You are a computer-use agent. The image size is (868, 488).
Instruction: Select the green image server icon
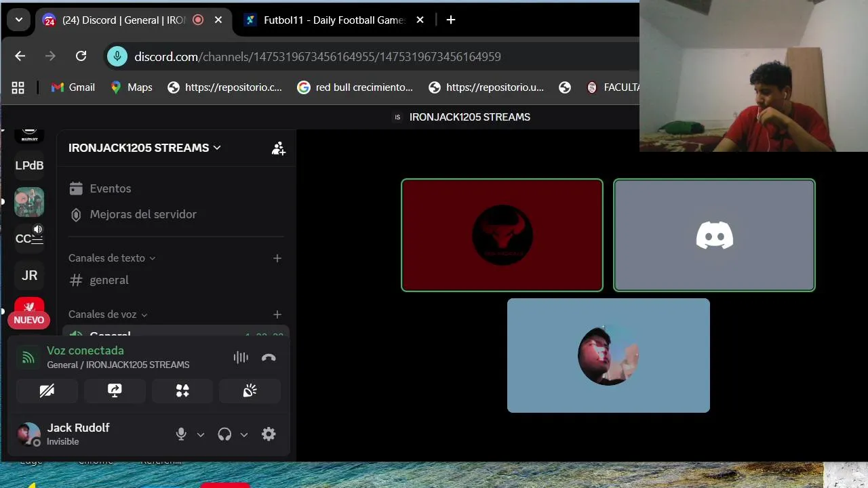pyautogui.click(x=29, y=202)
